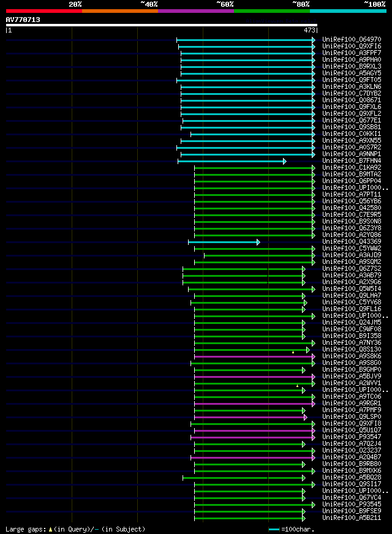Click the purple ~60% identity legend segment
The width and height of the screenshot is (392, 534).
[x=196, y=11]
